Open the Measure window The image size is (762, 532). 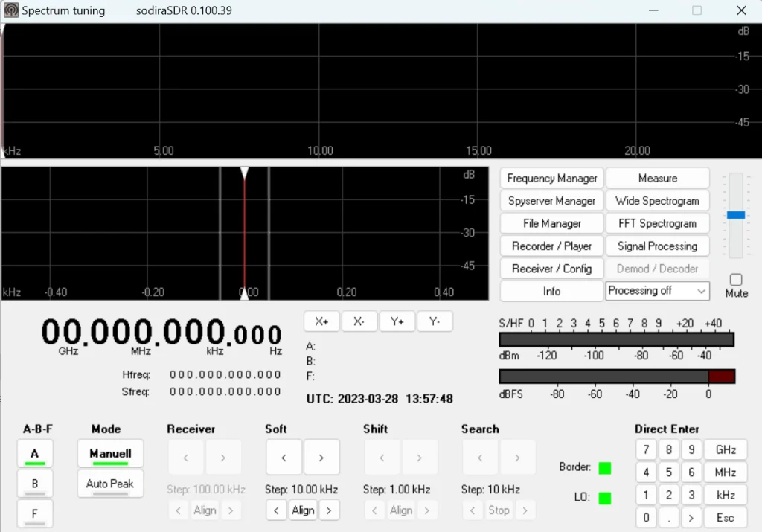pos(658,179)
